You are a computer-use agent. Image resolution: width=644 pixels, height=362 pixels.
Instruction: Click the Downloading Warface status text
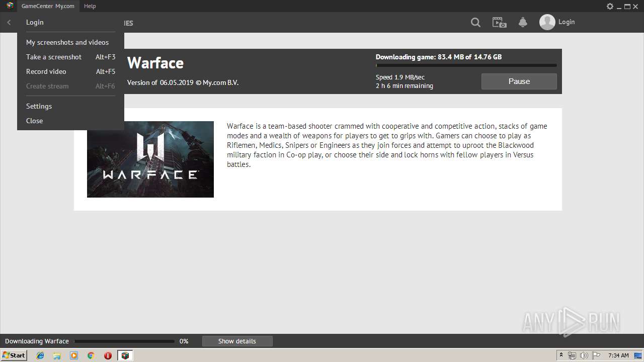click(x=37, y=341)
